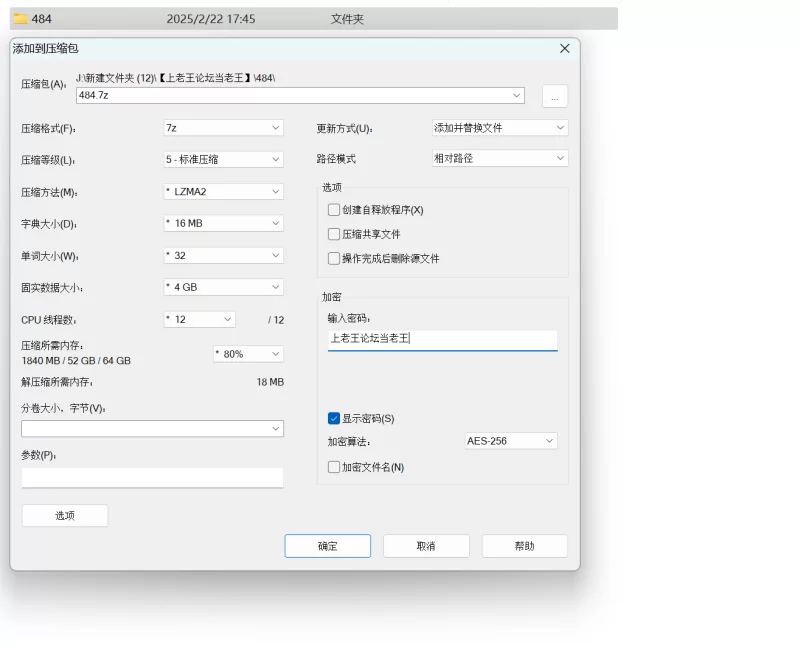Click the / 12 total threads label
Image resolution: width=800 pixels, height=650 pixels.
click(276, 320)
